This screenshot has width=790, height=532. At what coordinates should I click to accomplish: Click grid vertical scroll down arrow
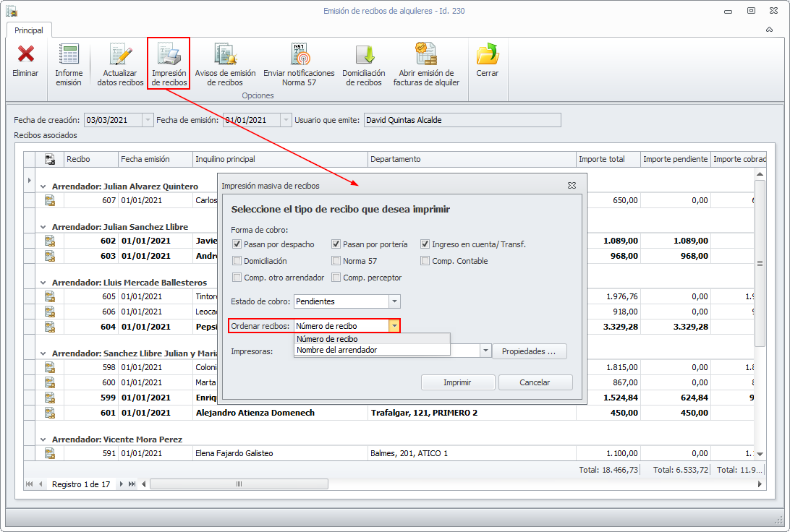tap(760, 454)
